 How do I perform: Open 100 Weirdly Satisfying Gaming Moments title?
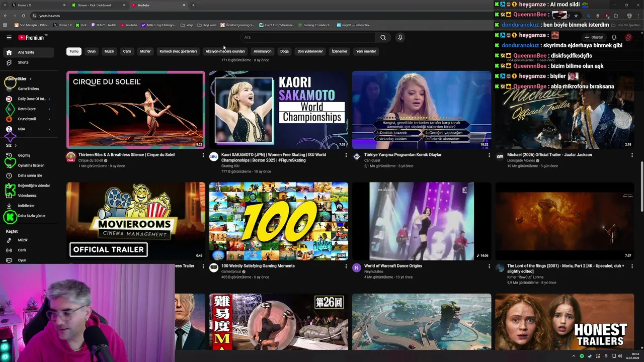[258, 266]
